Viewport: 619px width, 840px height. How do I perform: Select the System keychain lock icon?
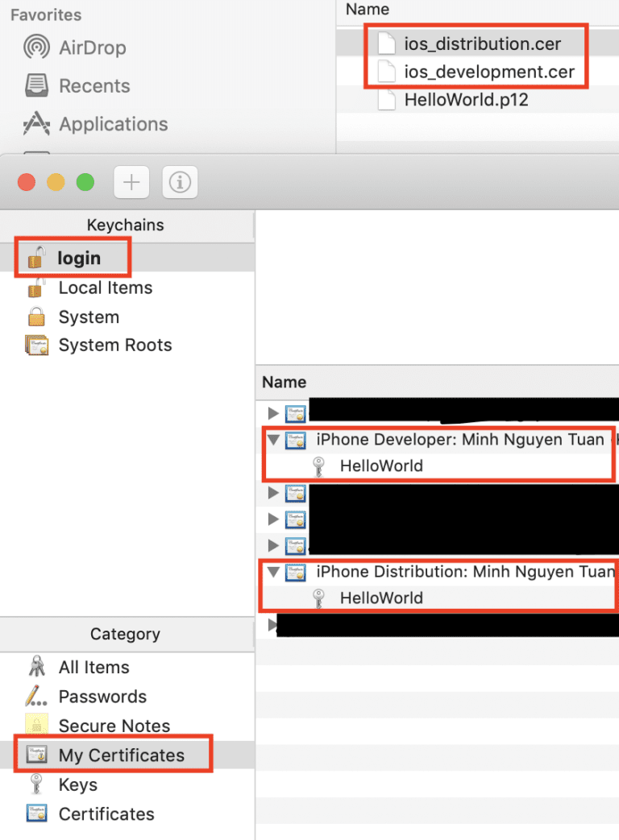point(36,317)
